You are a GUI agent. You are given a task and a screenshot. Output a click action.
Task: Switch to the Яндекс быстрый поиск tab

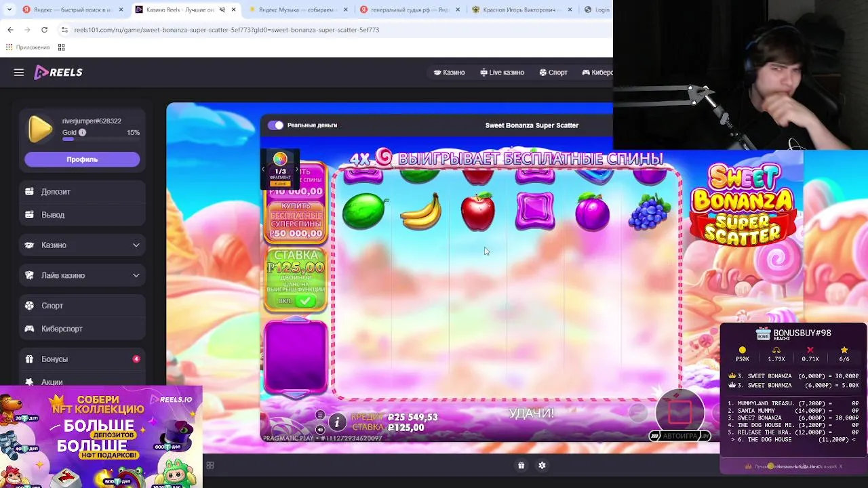coord(73,9)
